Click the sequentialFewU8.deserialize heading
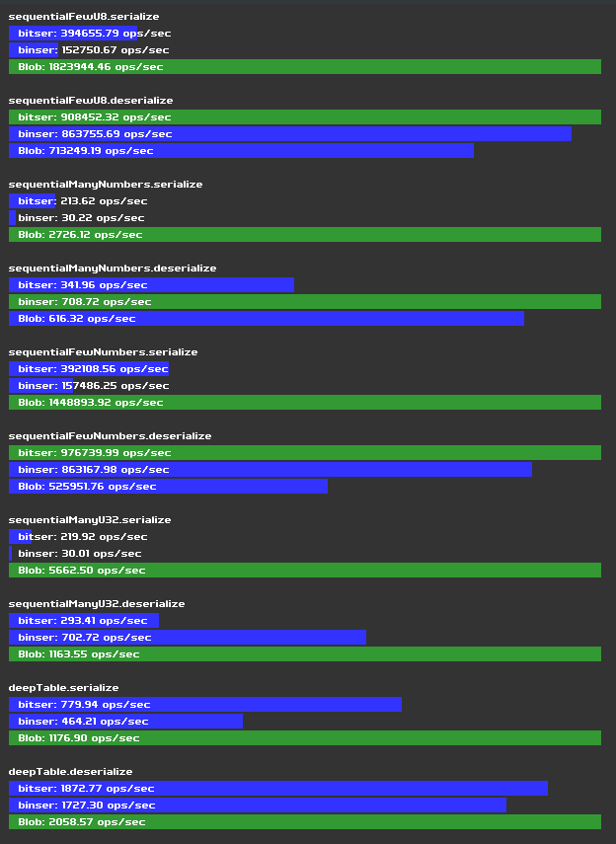The height and width of the screenshot is (844, 616). click(x=91, y=100)
